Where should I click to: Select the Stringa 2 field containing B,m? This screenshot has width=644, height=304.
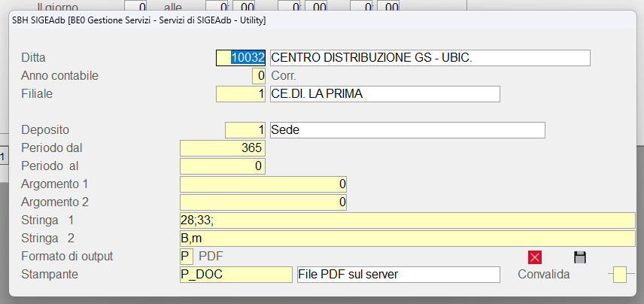406,238
